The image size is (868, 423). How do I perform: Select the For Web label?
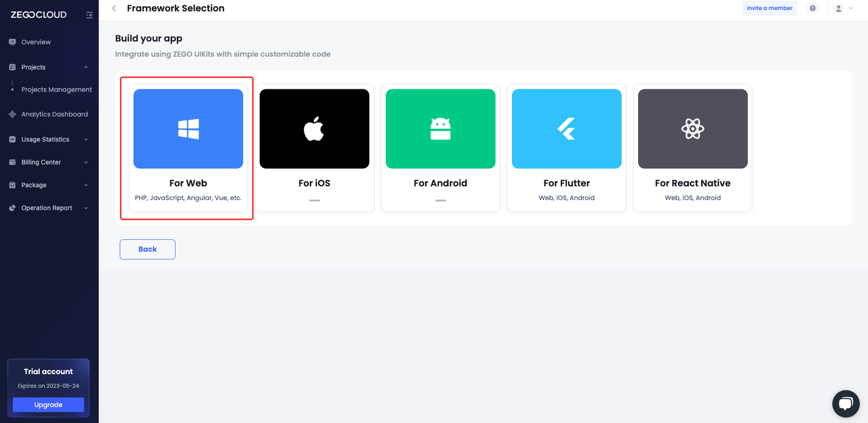point(189,183)
